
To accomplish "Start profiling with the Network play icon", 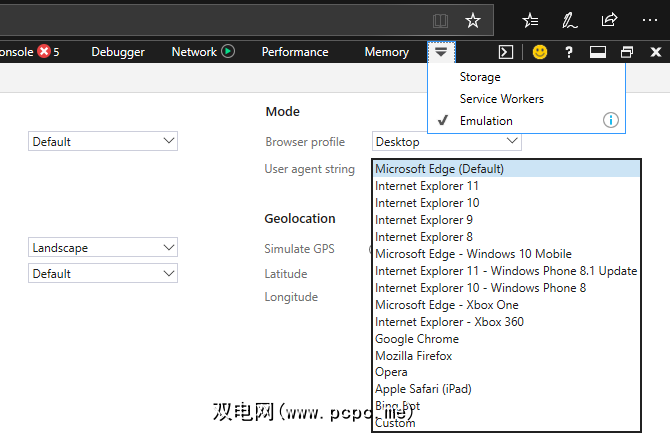I will (x=228, y=52).
